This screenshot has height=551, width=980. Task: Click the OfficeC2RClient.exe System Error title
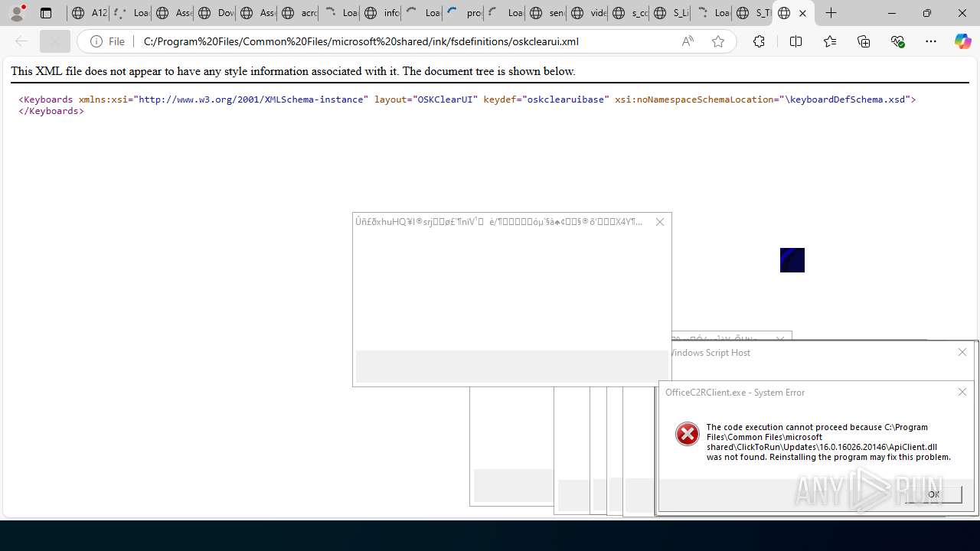[735, 392]
